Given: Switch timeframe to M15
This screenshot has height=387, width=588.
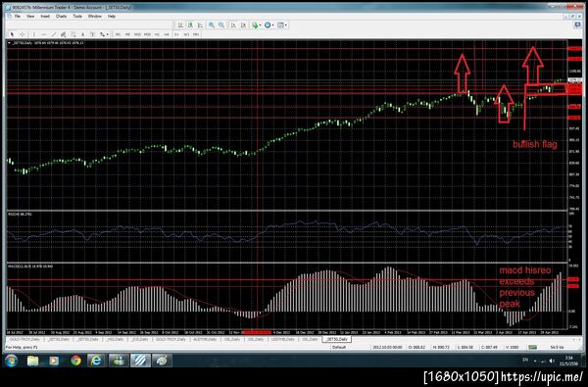Looking at the screenshot, I should tap(137, 34).
